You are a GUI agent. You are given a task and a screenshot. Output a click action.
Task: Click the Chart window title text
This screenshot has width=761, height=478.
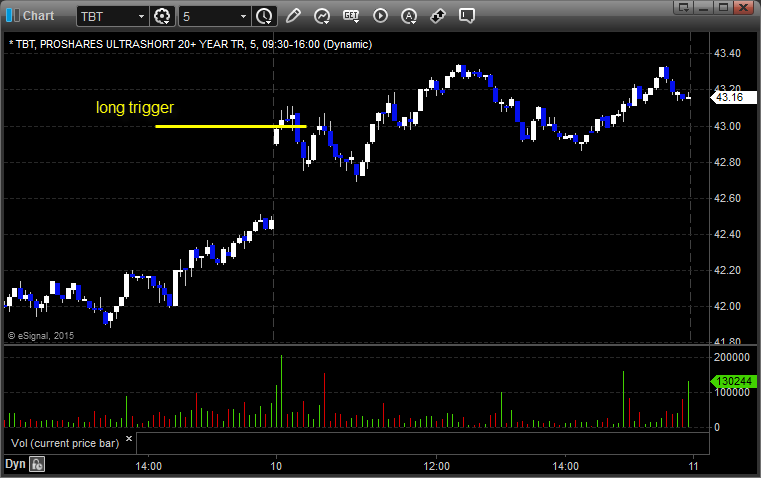tap(38, 16)
